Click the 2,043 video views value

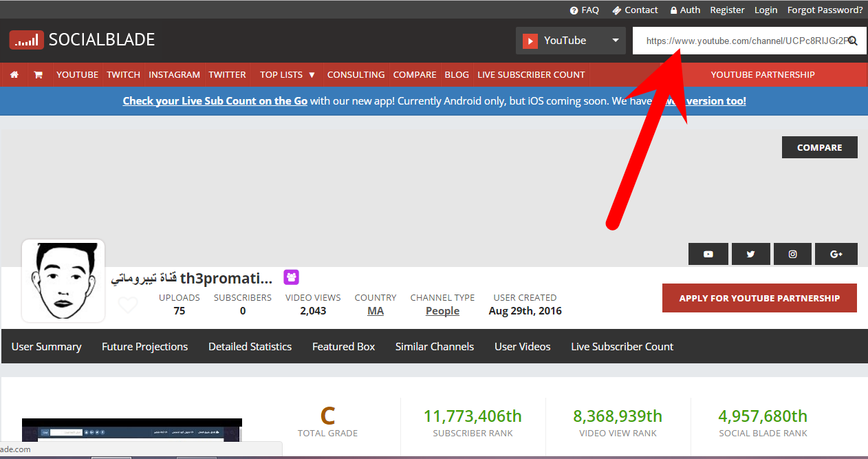(x=313, y=311)
